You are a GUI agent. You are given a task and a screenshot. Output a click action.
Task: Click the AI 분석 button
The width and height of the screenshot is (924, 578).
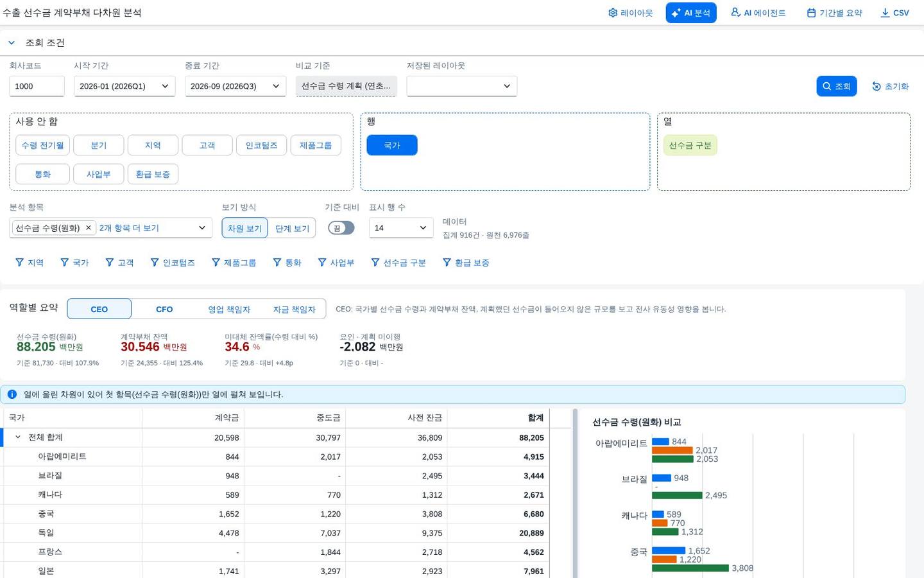pyautogui.click(x=690, y=13)
